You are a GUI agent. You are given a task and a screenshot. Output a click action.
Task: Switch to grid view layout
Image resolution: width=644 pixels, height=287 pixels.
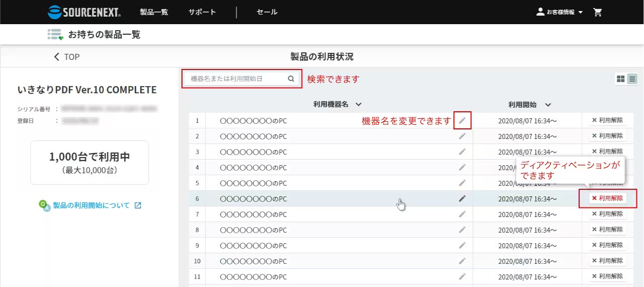pyautogui.click(x=621, y=79)
